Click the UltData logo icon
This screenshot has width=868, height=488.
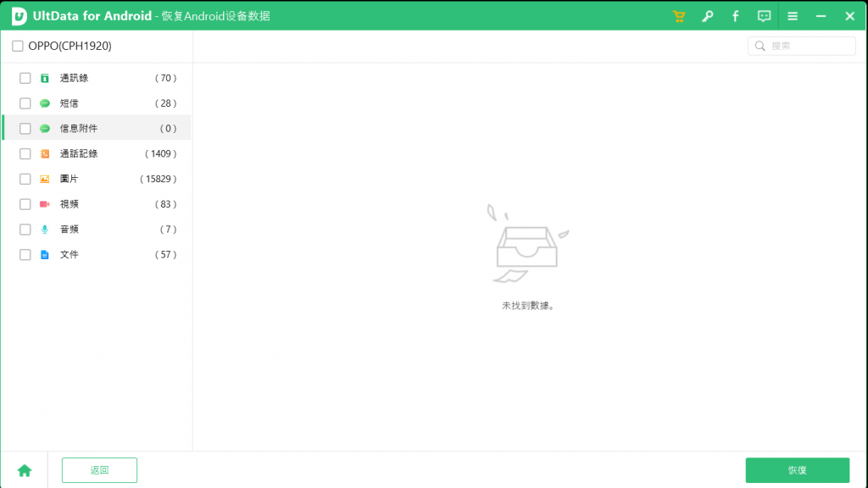click(19, 16)
